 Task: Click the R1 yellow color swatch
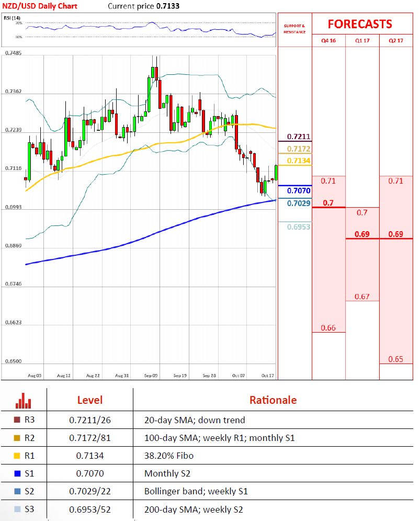tap(17, 456)
